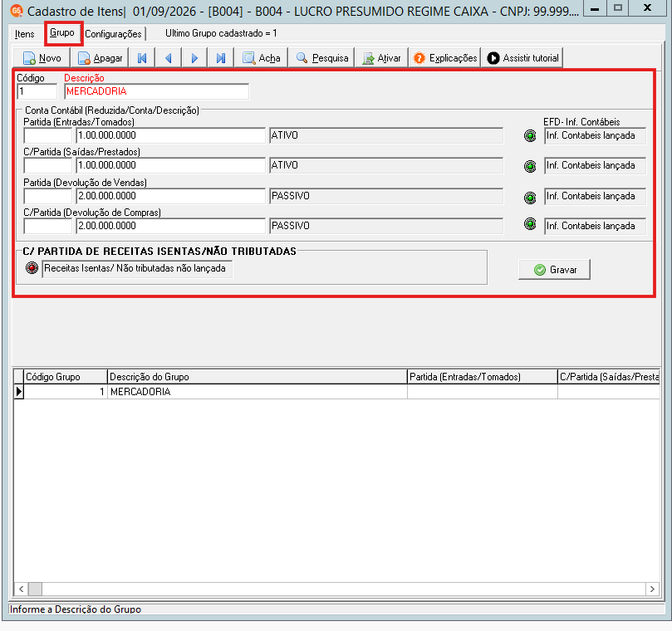Click Assistir tutorial button
The height and width of the screenshot is (631, 672).
tap(522, 58)
